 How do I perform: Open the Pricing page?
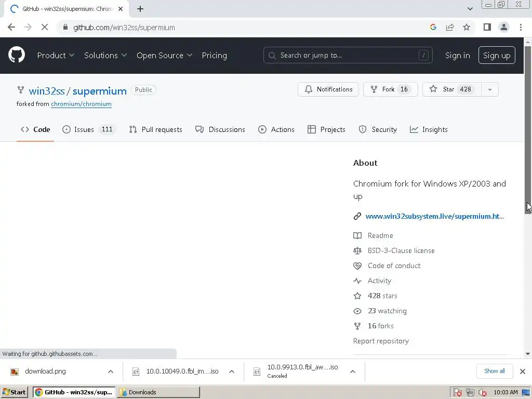(215, 55)
